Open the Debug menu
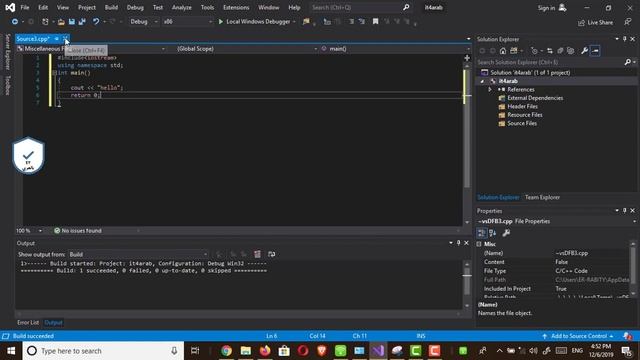 tap(135, 7)
